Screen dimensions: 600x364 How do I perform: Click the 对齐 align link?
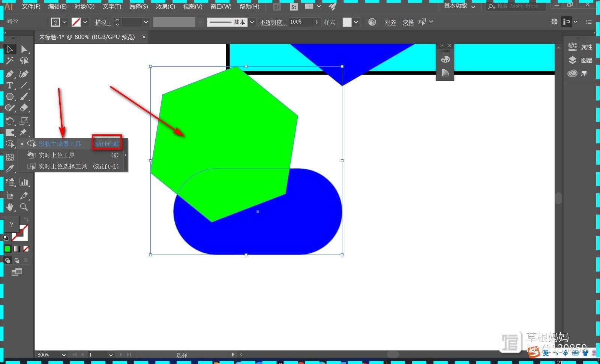point(390,22)
